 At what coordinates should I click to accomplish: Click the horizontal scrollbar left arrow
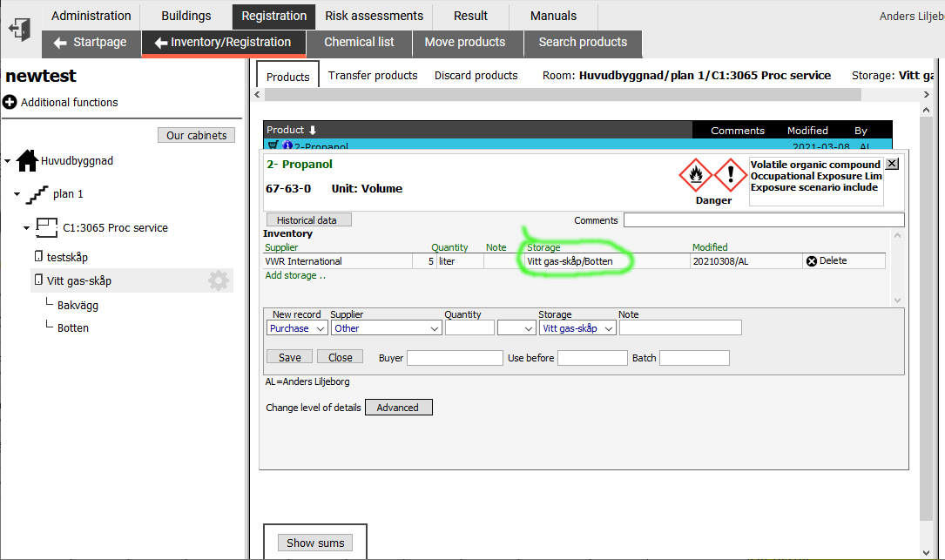[x=257, y=95]
